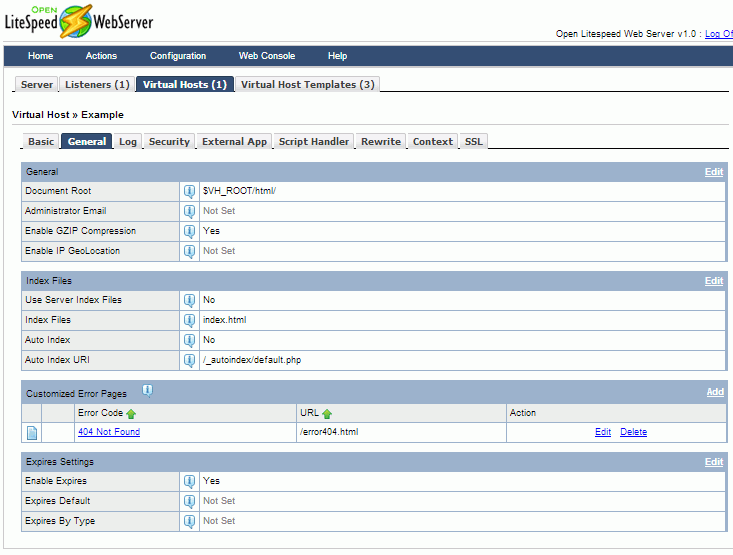Click info icon beside Auto Index URI
This screenshot has width=733, height=555.
tap(189, 360)
